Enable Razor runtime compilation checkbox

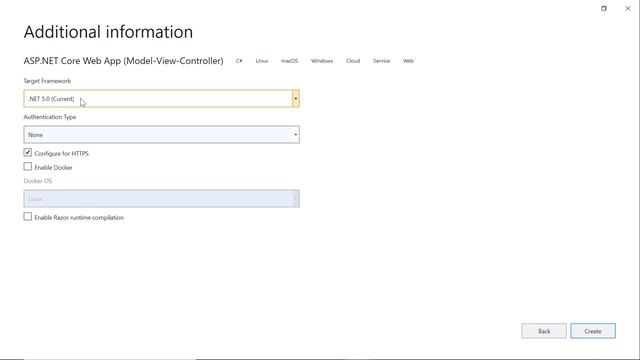click(28, 217)
